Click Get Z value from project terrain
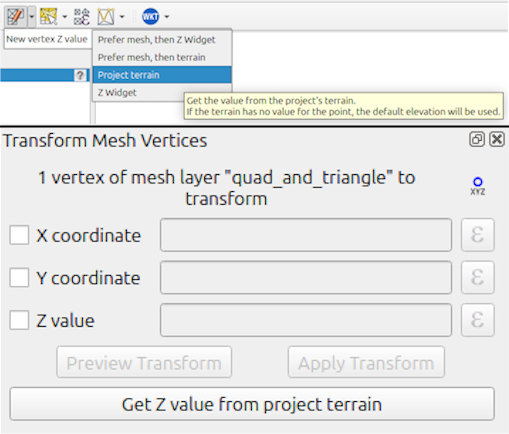The height and width of the screenshot is (434, 509). (252, 404)
